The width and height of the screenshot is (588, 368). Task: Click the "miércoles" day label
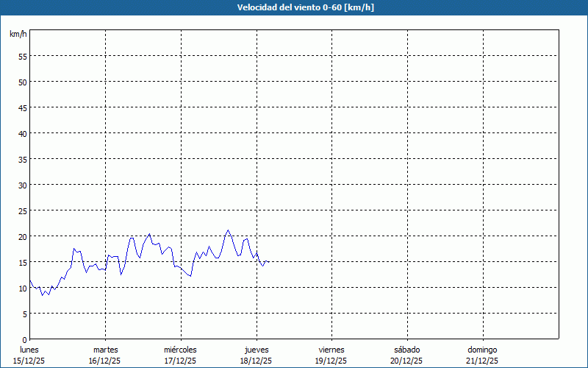coord(180,350)
